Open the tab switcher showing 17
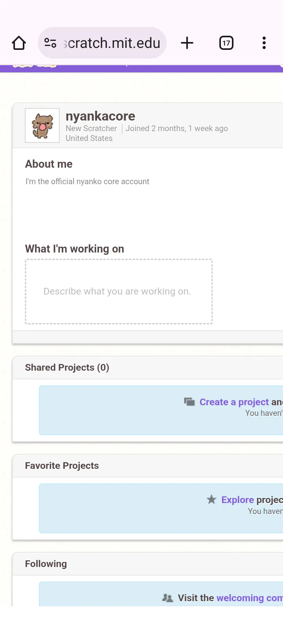Viewport: 283px width, 644px height. pos(226,43)
